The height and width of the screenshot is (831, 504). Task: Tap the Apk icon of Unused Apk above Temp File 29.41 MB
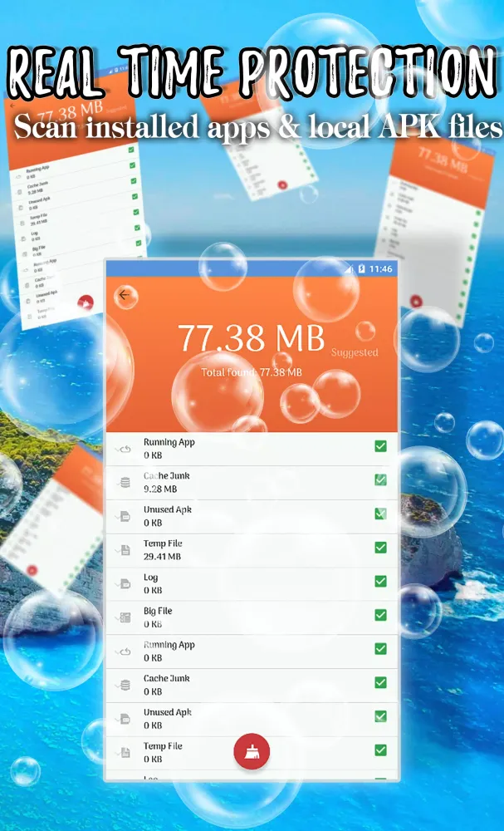pos(125,516)
